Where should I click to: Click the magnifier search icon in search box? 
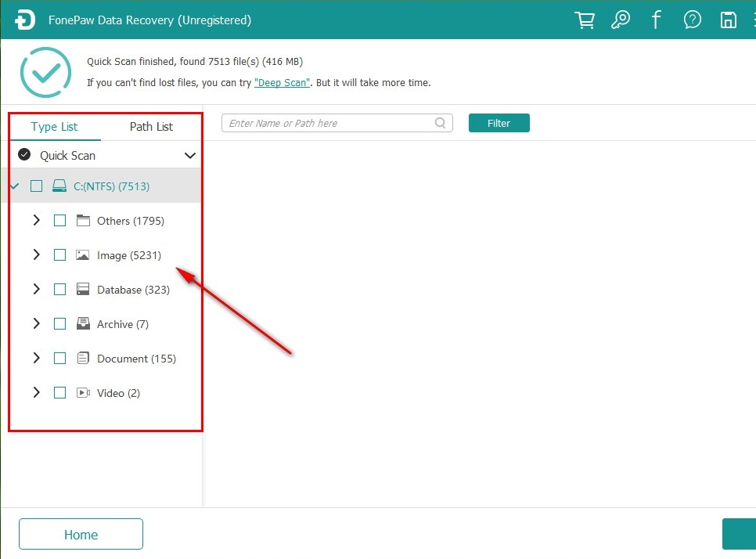pyautogui.click(x=440, y=123)
